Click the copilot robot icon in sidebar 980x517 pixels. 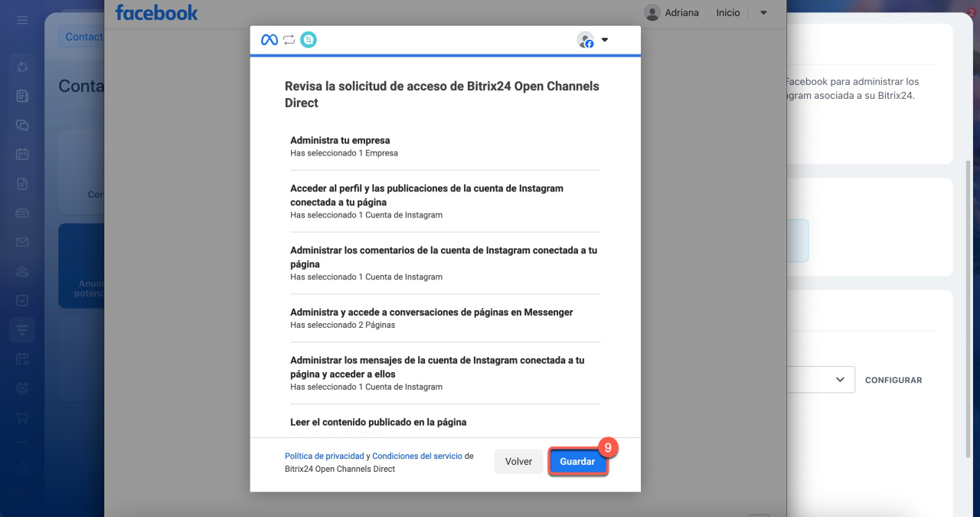[22, 67]
